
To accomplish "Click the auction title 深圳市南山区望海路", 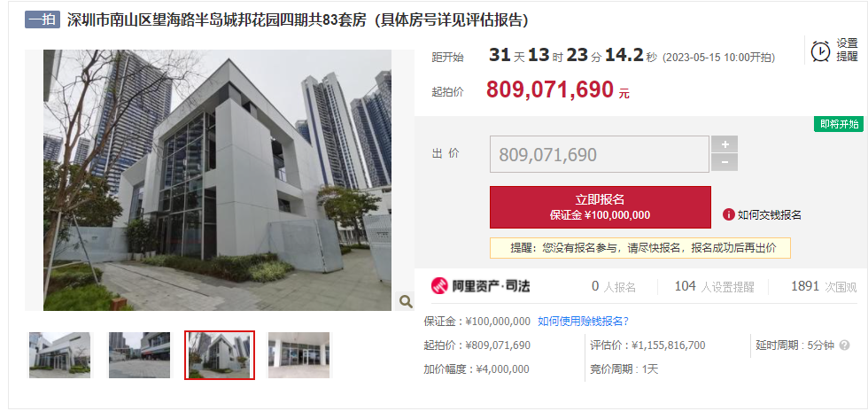I will tap(299, 20).
